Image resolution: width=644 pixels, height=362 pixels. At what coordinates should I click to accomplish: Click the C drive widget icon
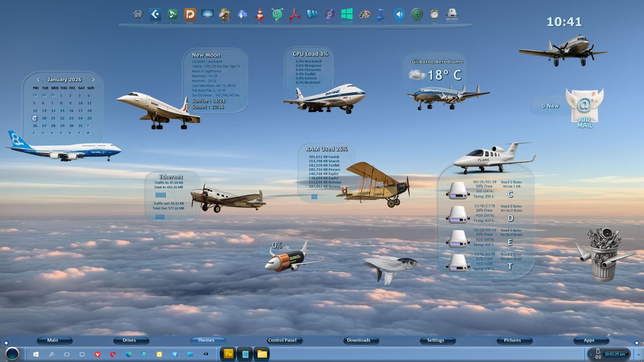tap(458, 190)
